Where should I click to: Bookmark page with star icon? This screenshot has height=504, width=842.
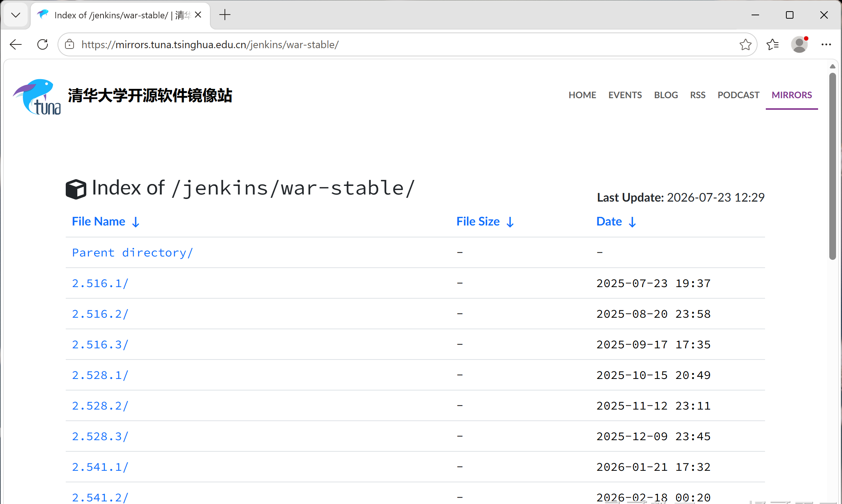tap(745, 44)
